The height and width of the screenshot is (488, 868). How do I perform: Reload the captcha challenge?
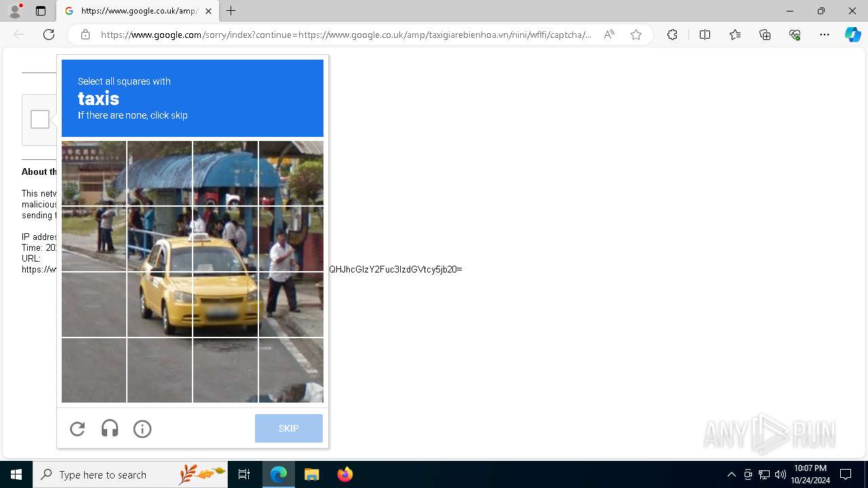77,428
